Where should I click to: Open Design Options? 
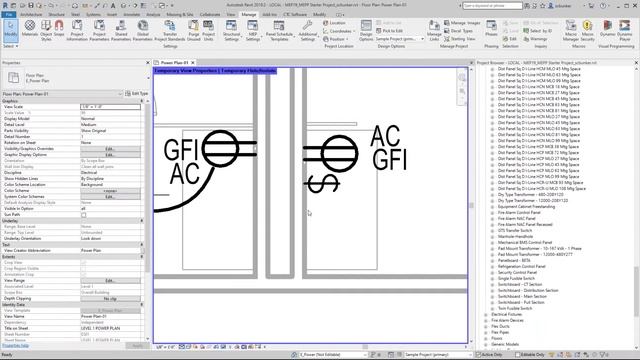(366, 31)
